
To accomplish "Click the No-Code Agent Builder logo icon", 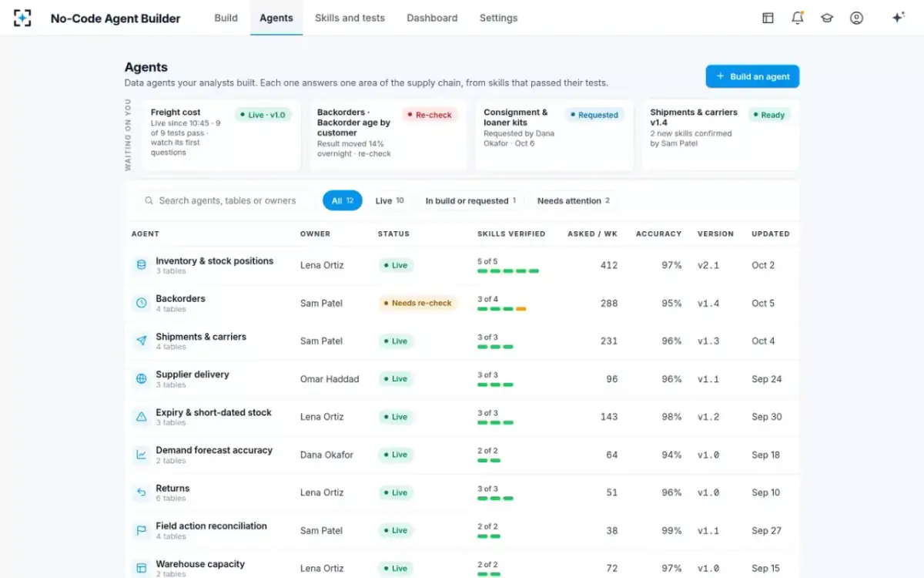I will click(x=22, y=18).
